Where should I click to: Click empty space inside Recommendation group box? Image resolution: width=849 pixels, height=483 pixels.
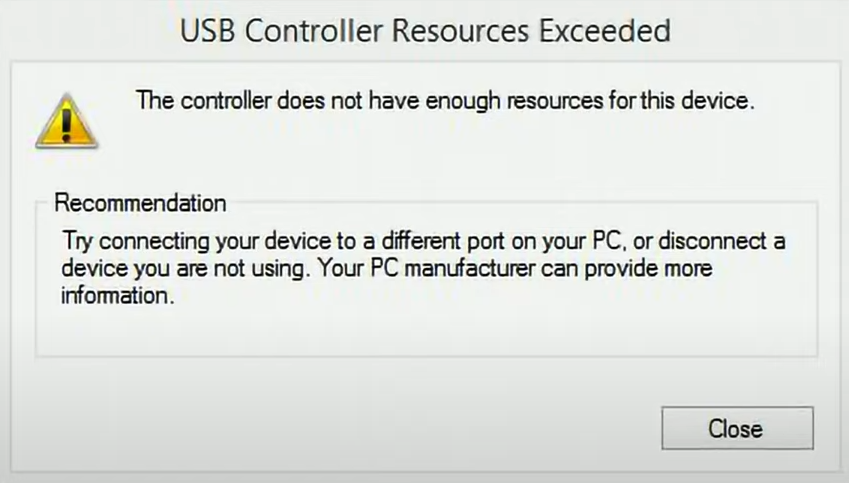coord(426,331)
